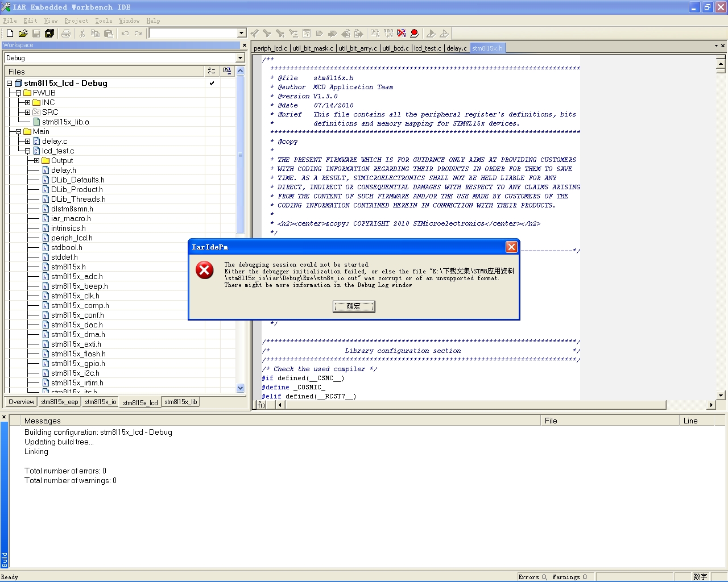
Task: Collapse the Main folder
Action: (x=18, y=131)
